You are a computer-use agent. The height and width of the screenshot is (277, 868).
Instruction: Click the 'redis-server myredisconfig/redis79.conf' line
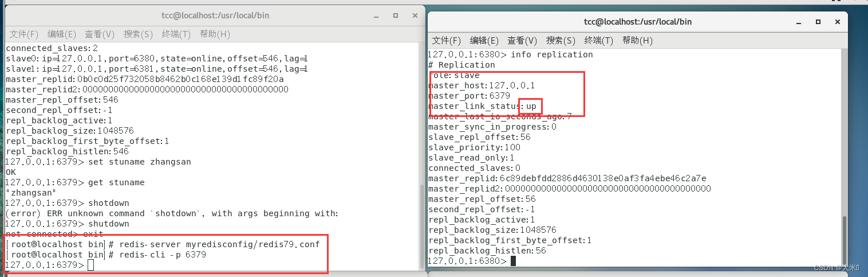[x=163, y=244]
